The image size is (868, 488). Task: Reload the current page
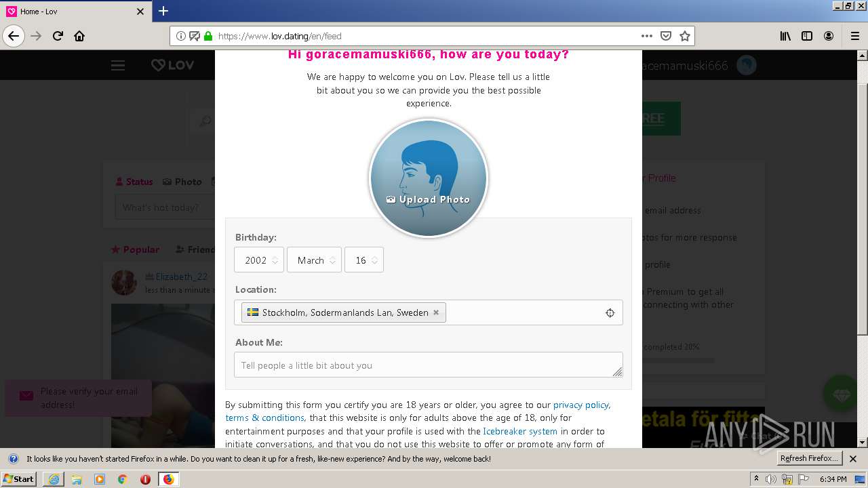(58, 36)
